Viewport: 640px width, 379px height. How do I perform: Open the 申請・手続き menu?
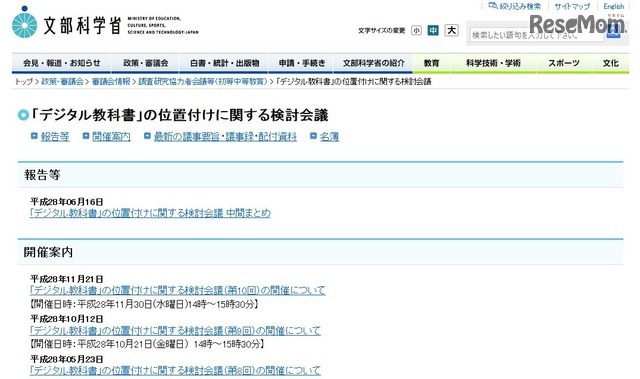click(x=302, y=63)
